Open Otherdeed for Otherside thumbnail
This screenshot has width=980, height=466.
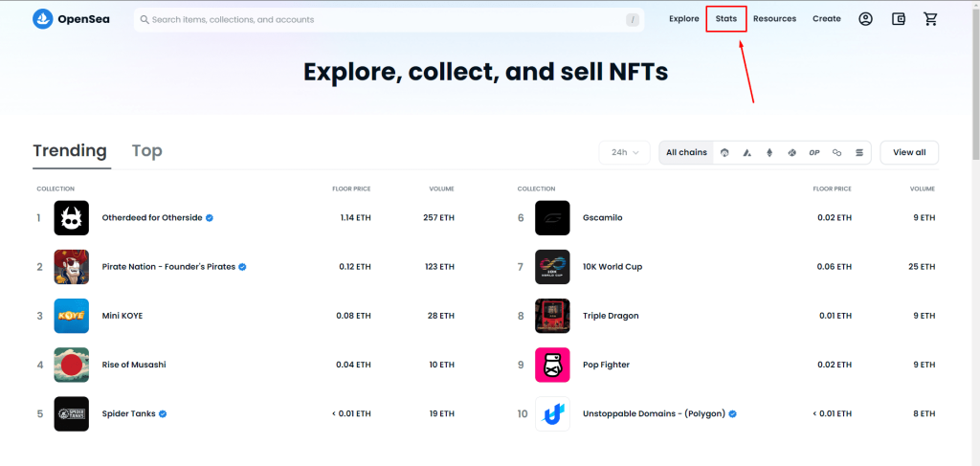(x=71, y=217)
